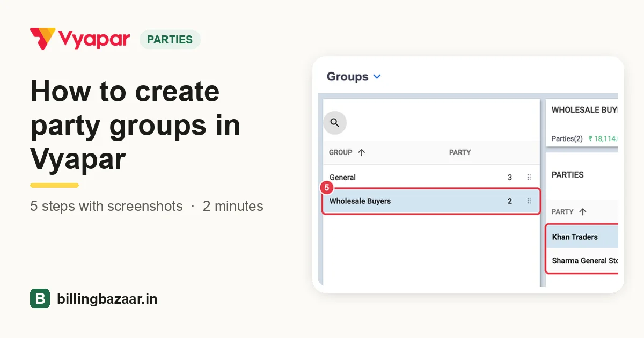Open drag handle menu for General row
644x338 pixels.
pos(529,177)
